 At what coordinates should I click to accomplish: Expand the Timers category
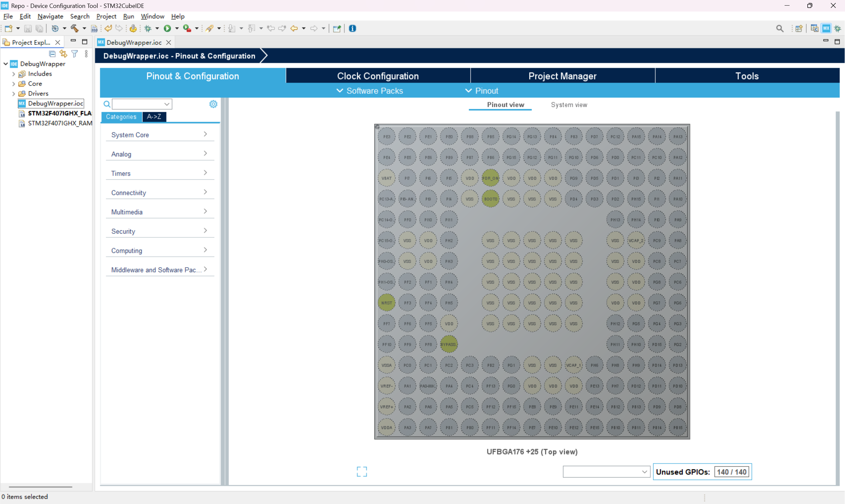coord(160,173)
